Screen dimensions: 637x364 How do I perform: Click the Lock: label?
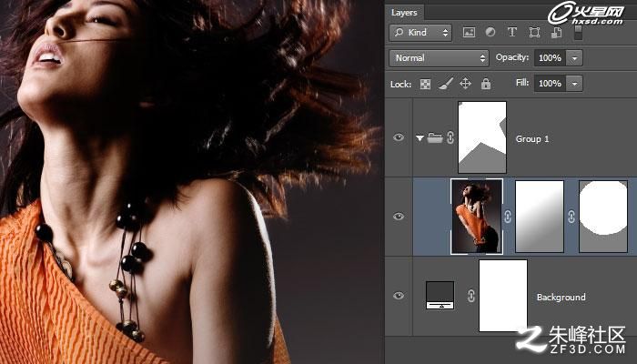click(x=400, y=84)
